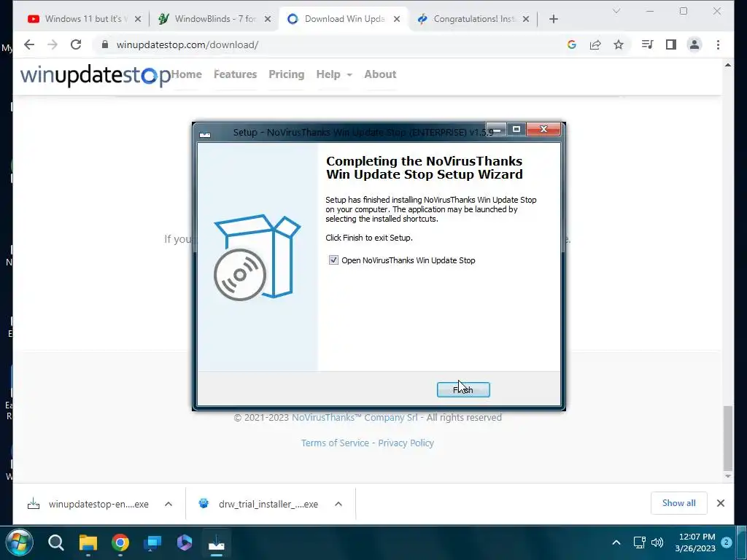Click the page vertical scrollbar thumb
Image resolution: width=747 pixels, height=560 pixels.
click(x=727, y=437)
